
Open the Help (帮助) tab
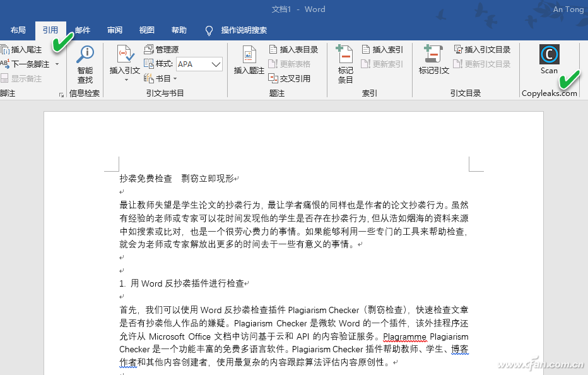click(179, 30)
